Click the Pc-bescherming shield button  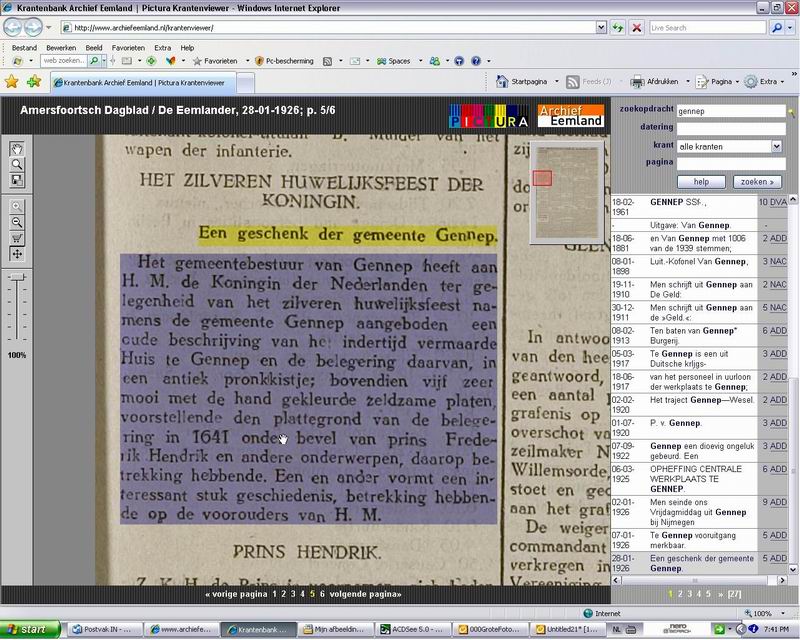click(x=284, y=61)
